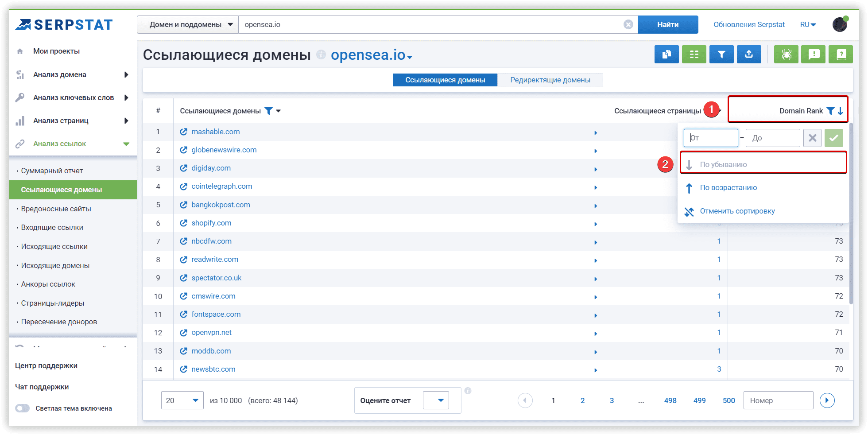Open rows per page dropdown showing 20
Screen dimensions: 868x435
click(182, 400)
